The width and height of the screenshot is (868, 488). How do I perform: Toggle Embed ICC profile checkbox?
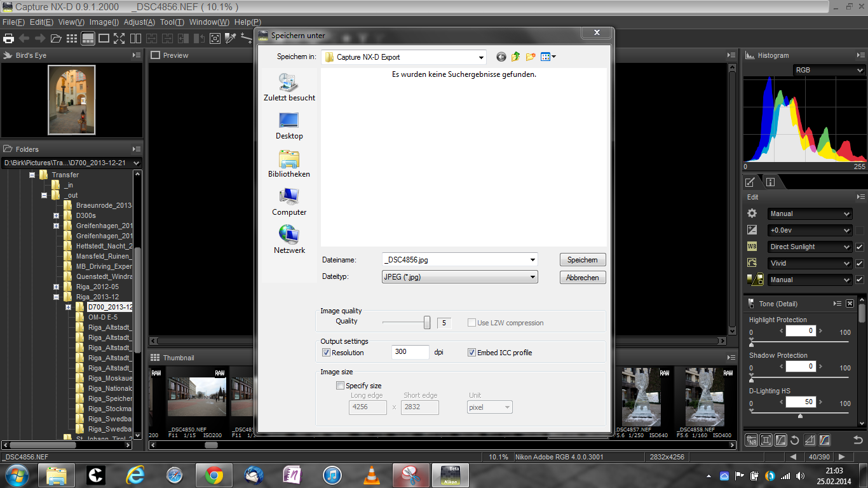coord(471,353)
